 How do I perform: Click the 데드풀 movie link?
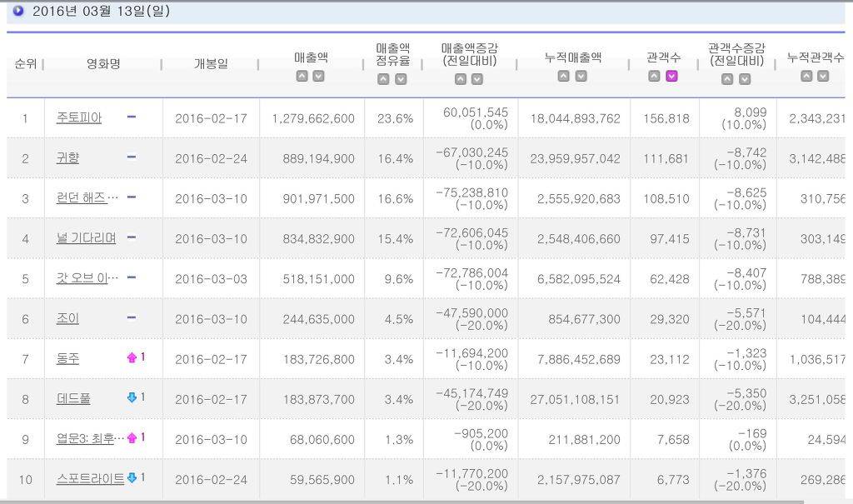coord(73,399)
